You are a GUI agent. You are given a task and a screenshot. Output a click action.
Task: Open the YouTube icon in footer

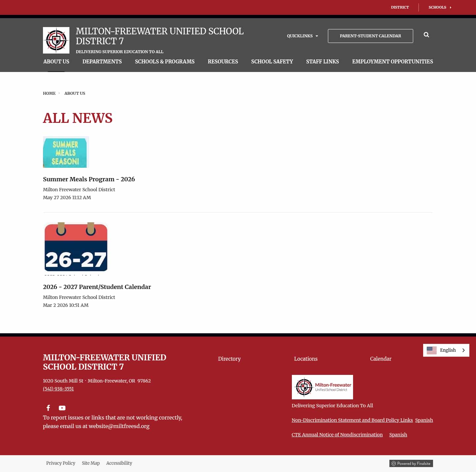click(x=62, y=408)
